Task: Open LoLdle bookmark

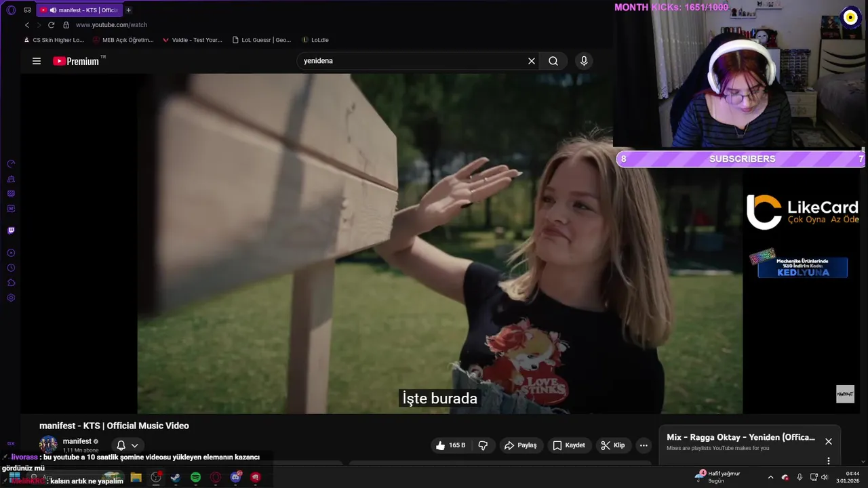Action: click(x=315, y=40)
